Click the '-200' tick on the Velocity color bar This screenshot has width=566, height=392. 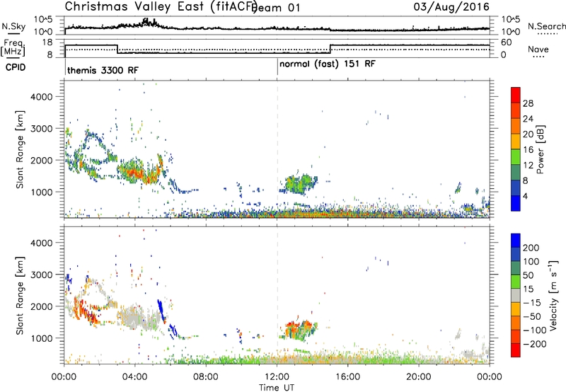[534, 344]
